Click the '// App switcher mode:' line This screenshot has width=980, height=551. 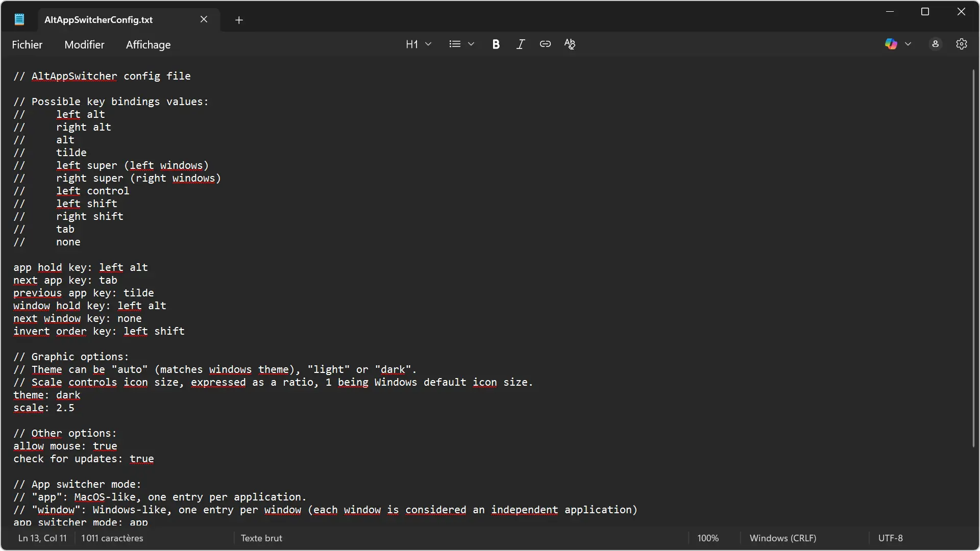coord(77,484)
